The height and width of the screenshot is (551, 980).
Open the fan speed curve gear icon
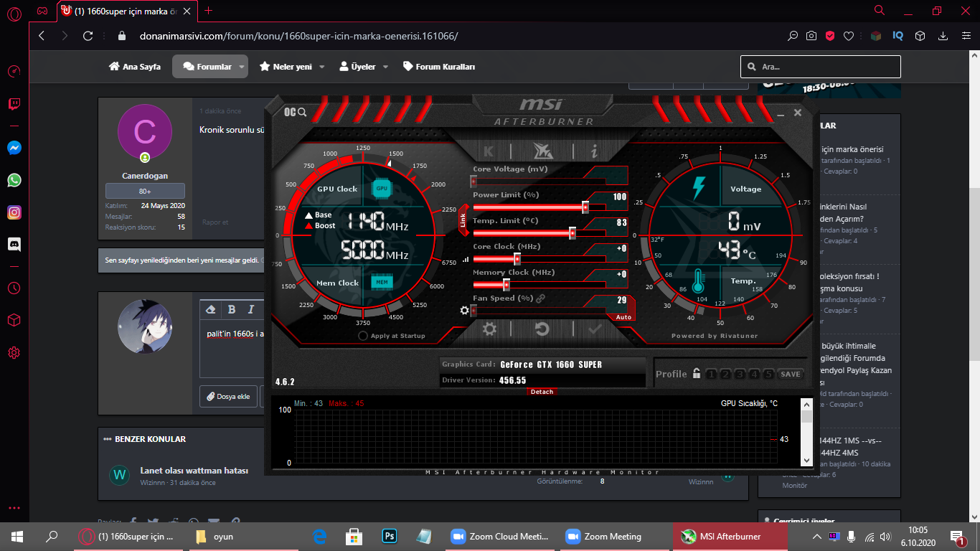[464, 310]
